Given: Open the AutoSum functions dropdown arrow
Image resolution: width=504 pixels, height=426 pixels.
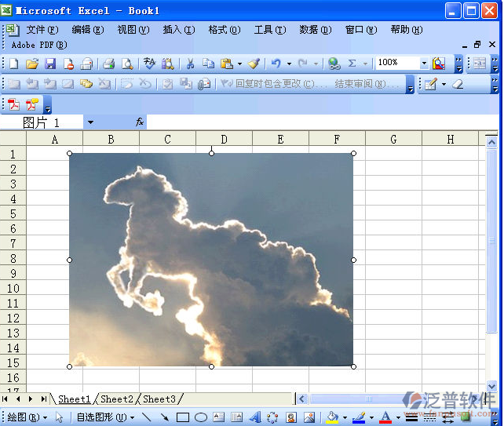Looking at the screenshot, I should (365, 64).
